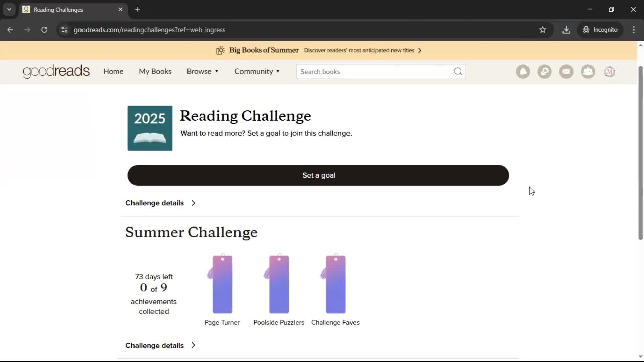
Task: Open the friends icon in header
Action: [x=588, y=72]
